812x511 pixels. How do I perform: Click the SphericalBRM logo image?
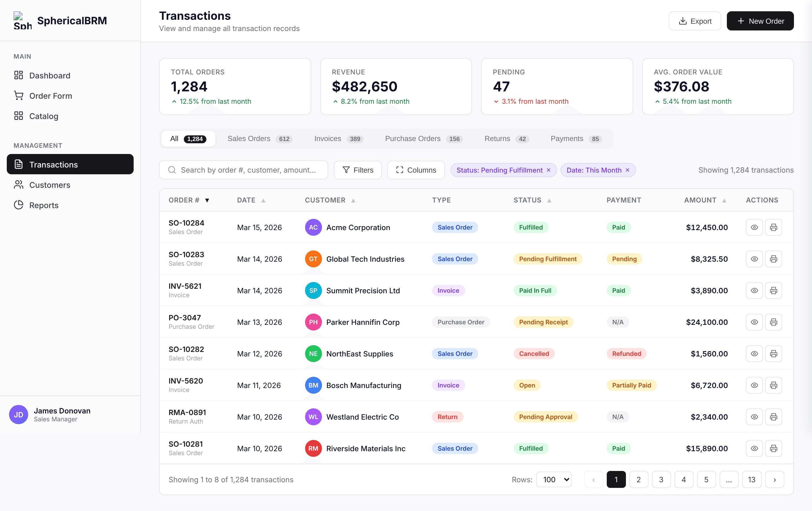23,21
